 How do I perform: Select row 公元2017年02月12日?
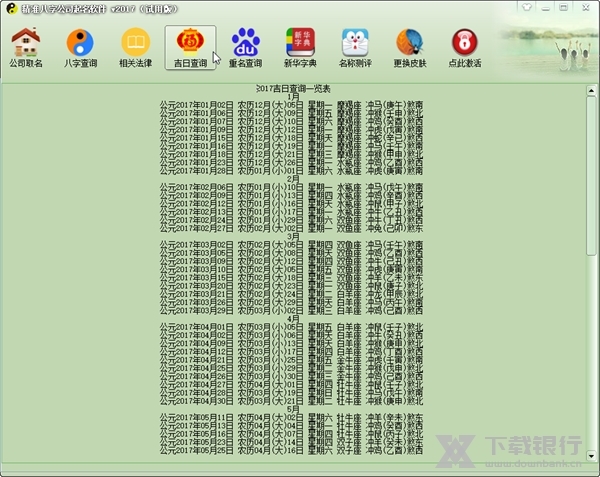(291, 203)
